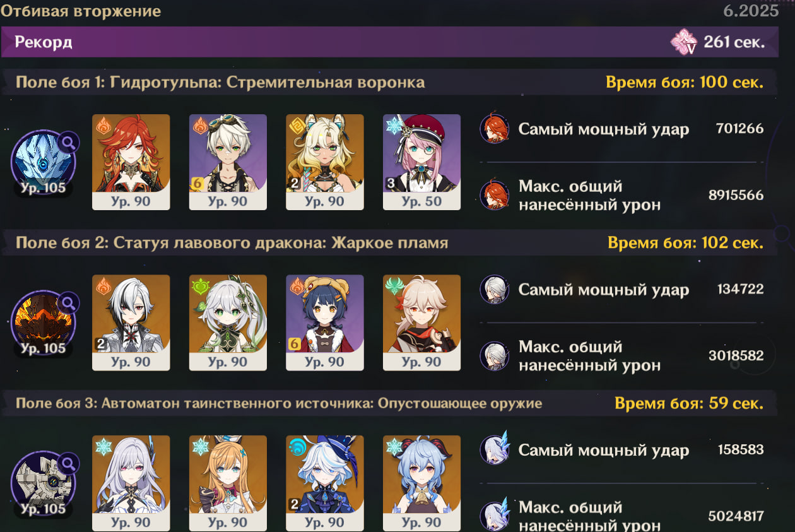Click the Battlefield 3 strongest-hit avatar beside 158583

[x=495, y=450]
